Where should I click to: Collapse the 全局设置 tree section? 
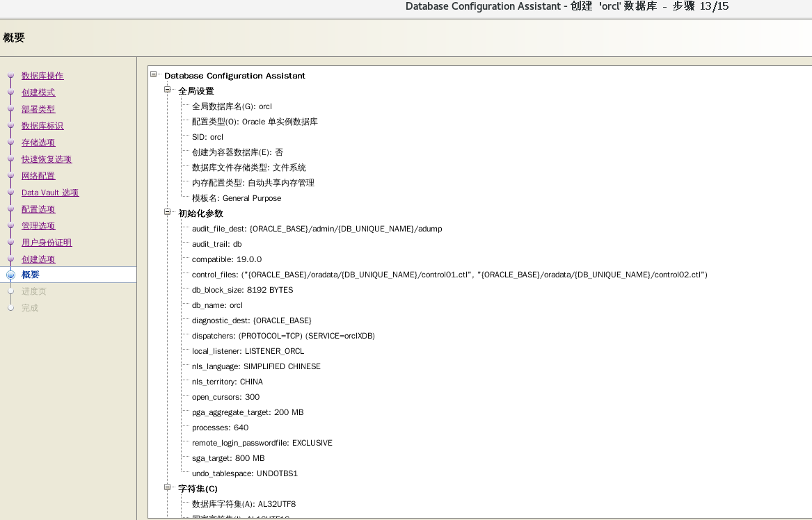point(167,90)
